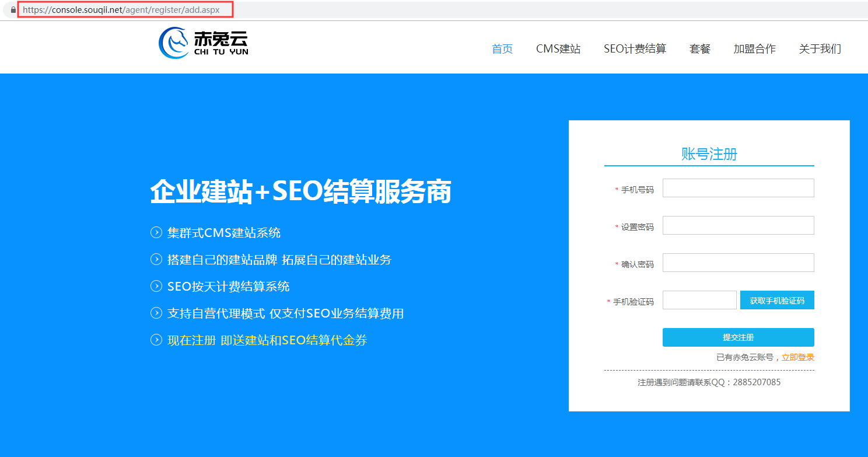Click arrow icon beside 搭建自己的建站品牌
This screenshot has height=457, width=868.
click(x=156, y=259)
